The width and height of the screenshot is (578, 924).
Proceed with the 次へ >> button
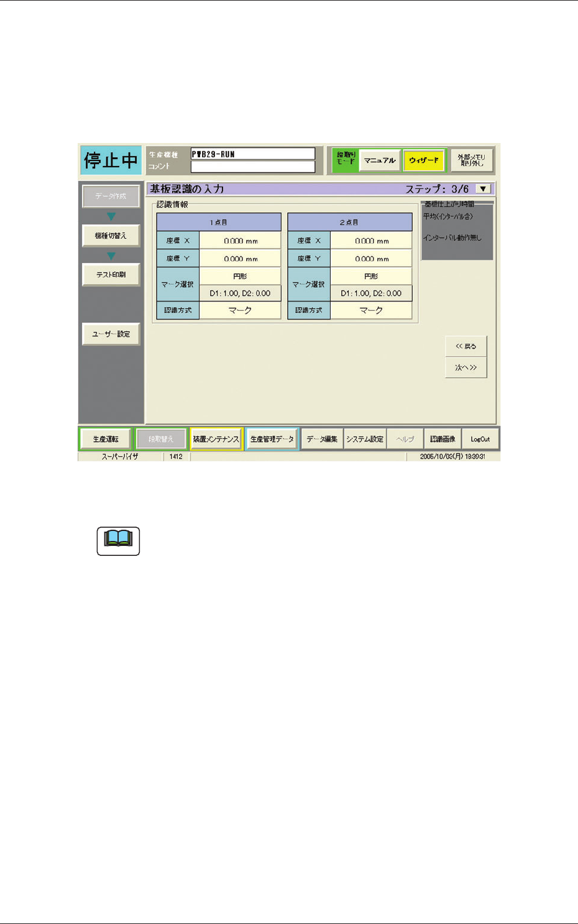[x=466, y=367]
